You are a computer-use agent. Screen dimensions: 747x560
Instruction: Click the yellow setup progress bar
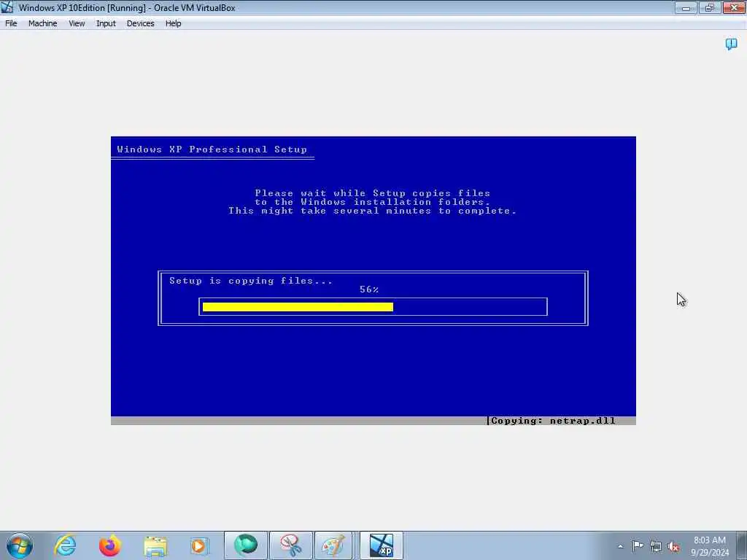[x=298, y=307]
